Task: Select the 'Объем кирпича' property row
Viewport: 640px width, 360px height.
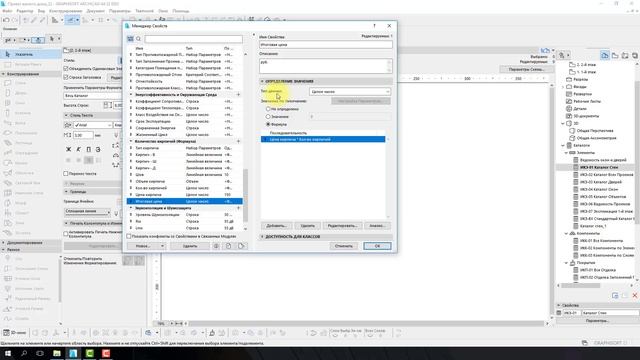Action: (x=184, y=181)
